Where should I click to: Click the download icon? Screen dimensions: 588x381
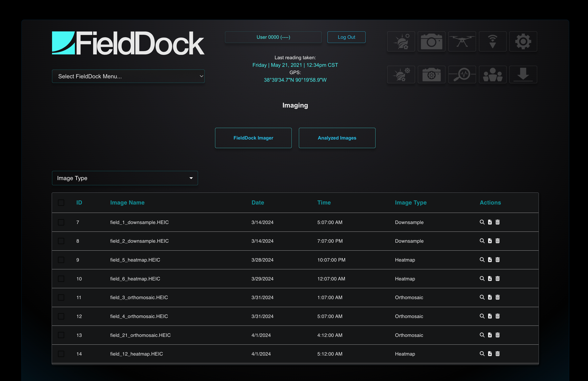(x=523, y=74)
